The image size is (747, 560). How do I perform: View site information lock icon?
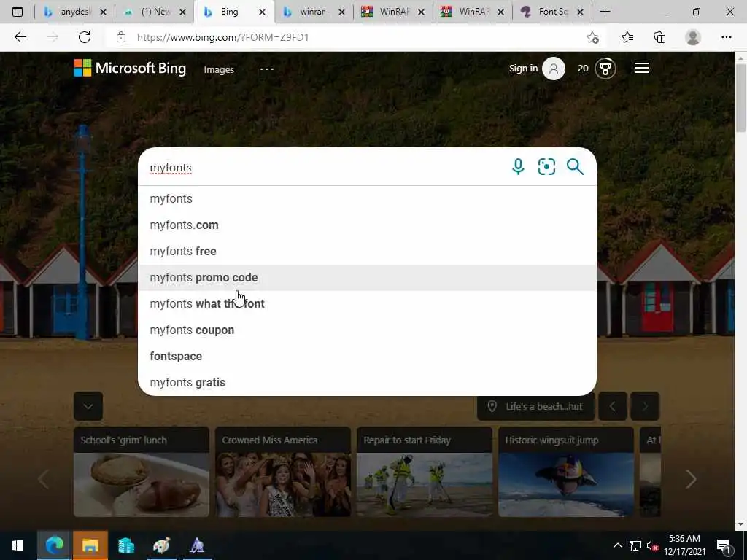click(121, 37)
